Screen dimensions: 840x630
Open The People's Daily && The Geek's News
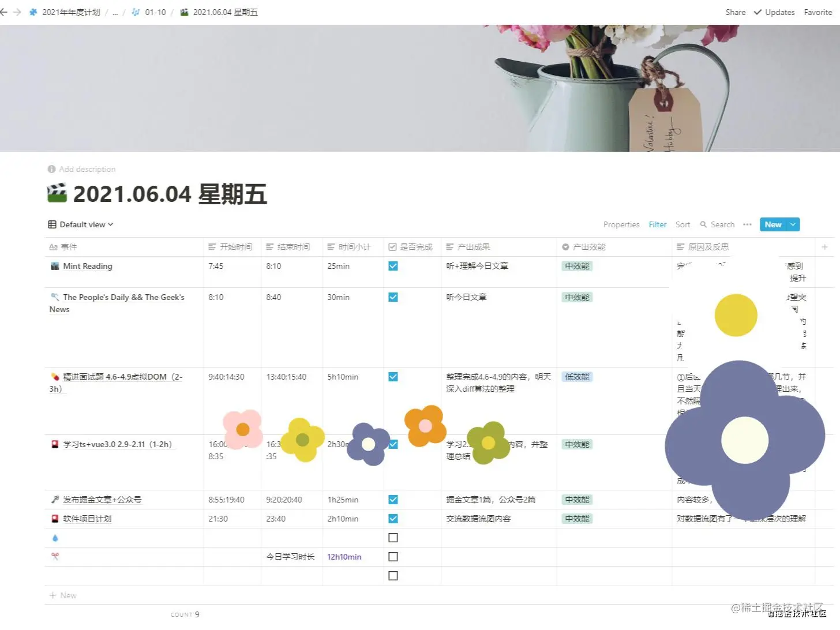tap(117, 303)
